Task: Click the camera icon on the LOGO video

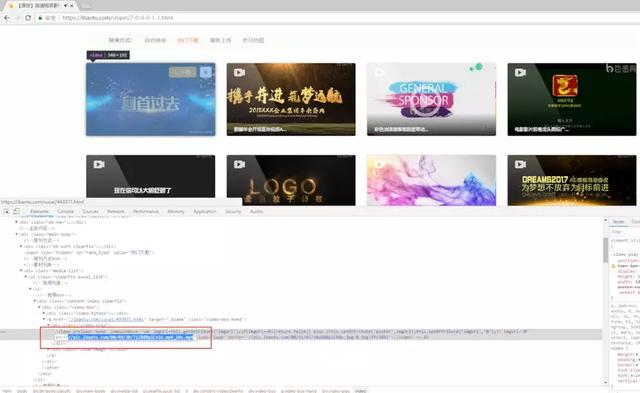Action: [x=239, y=164]
